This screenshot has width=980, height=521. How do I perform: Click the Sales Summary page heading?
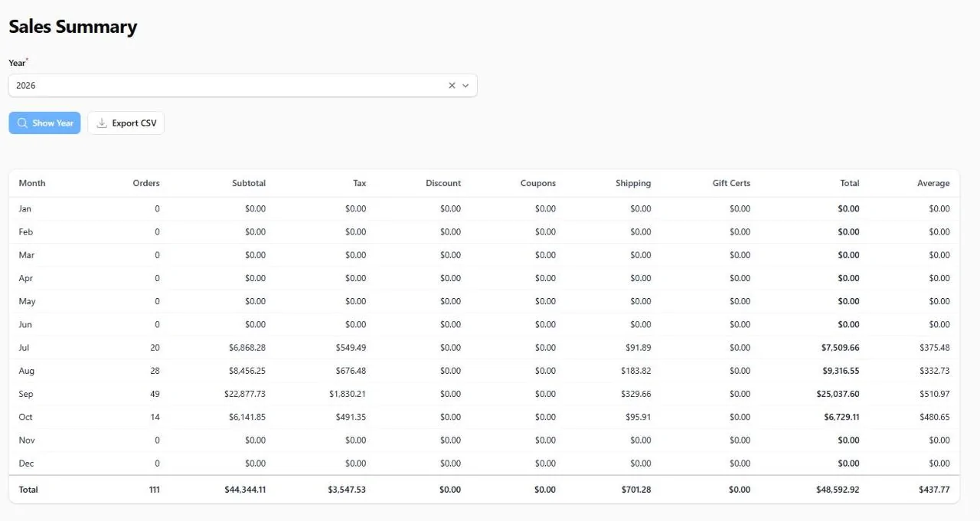click(x=73, y=27)
